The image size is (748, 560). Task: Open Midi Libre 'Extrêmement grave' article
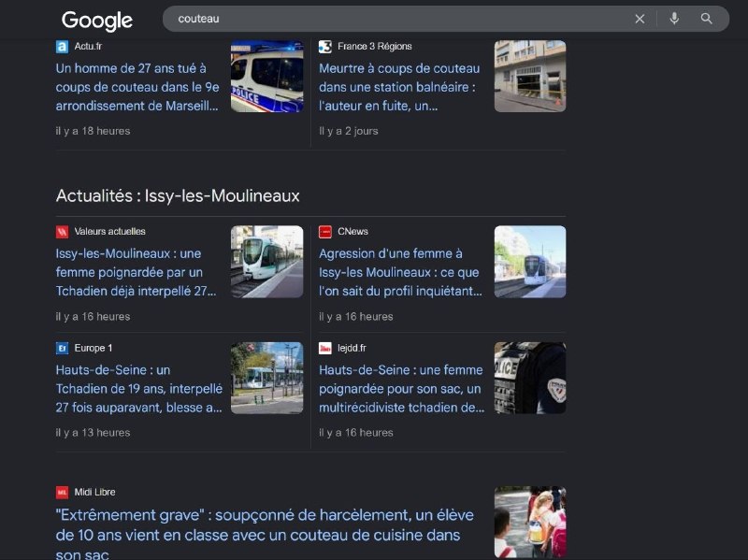coord(265,534)
